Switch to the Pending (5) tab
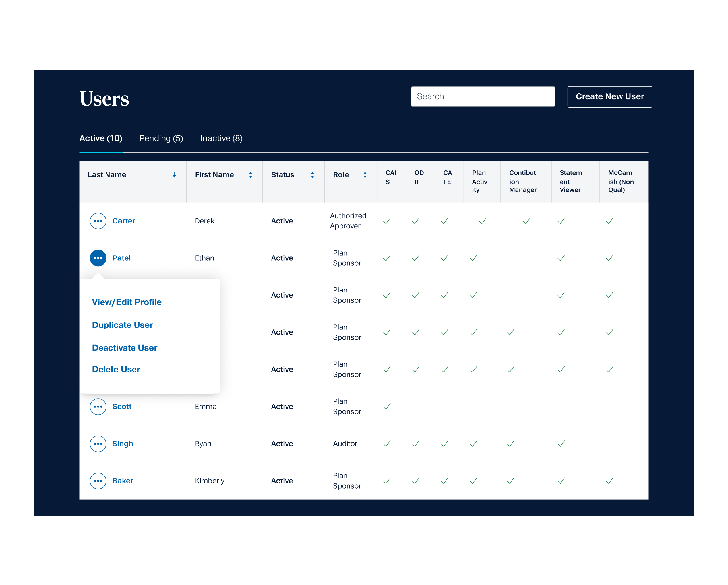Viewport: 728px width, 585px height. pos(161,139)
